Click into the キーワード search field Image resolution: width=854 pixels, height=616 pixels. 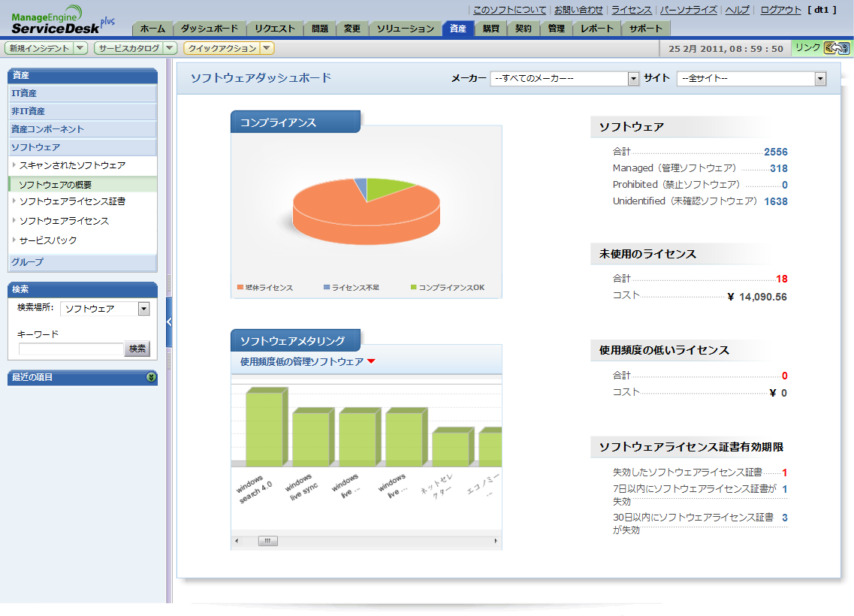point(71,349)
